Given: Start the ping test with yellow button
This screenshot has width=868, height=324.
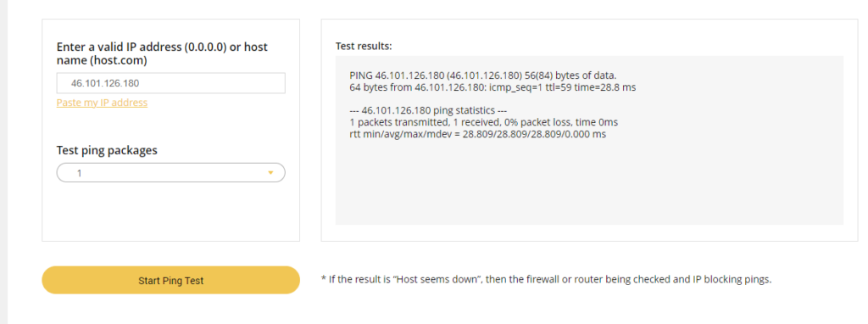Looking at the screenshot, I should (x=171, y=280).
